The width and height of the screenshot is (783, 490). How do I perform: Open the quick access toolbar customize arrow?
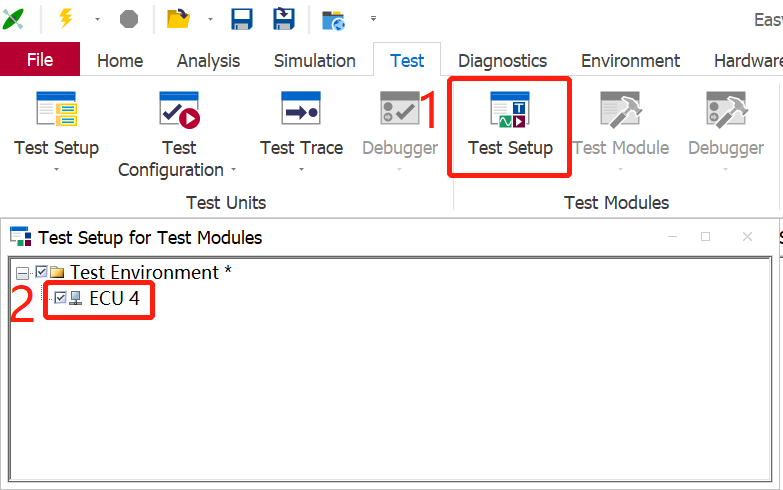tap(373, 18)
